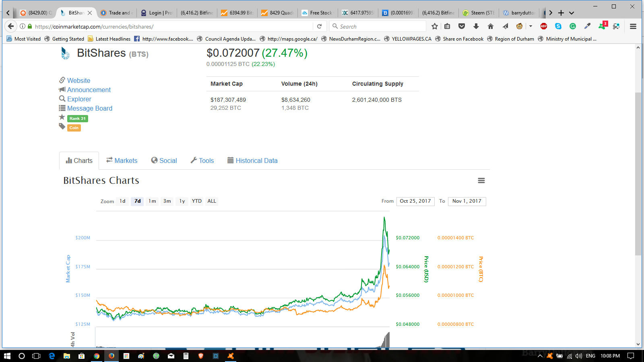Image resolution: width=644 pixels, height=362 pixels.
Task: Open Latest Headlines bookmark
Action: (x=109, y=39)
